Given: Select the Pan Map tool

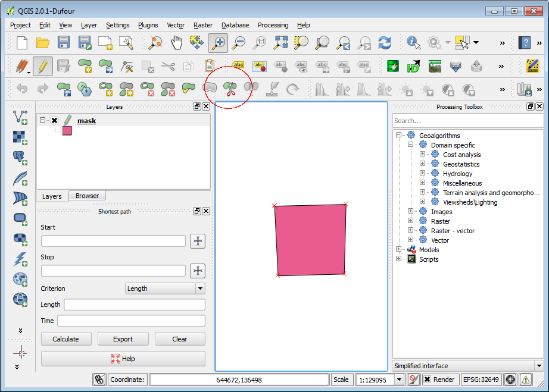Looking at the screenshot, I should click(x=177, y=43).
